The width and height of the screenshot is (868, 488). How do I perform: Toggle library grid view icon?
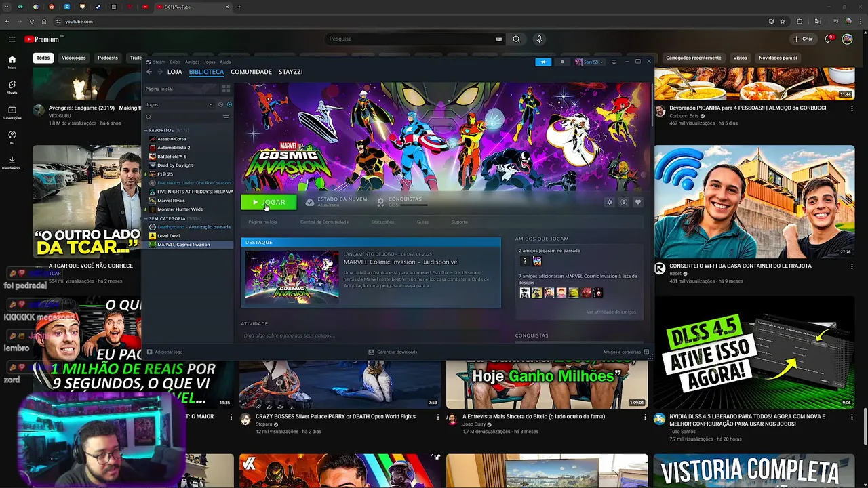pos(226,89)
